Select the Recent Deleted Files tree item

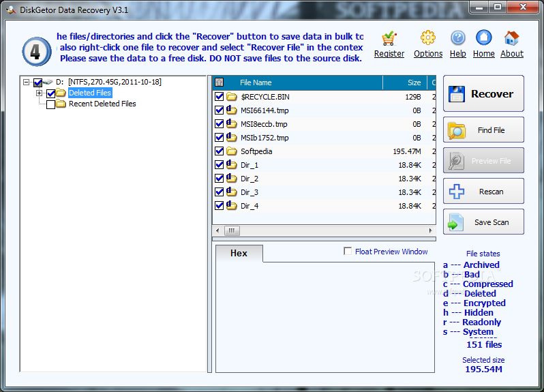[x=102, y=104]
